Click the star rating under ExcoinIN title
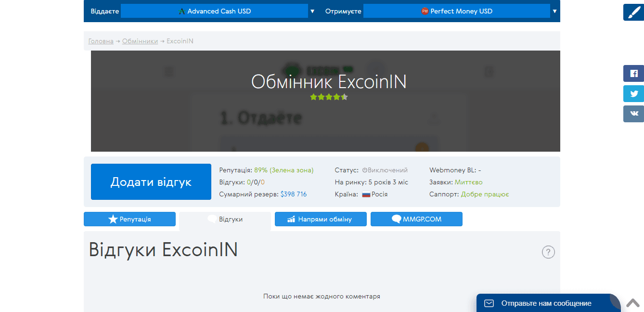This screenshot has height=312, width=644. pos(329,97)
